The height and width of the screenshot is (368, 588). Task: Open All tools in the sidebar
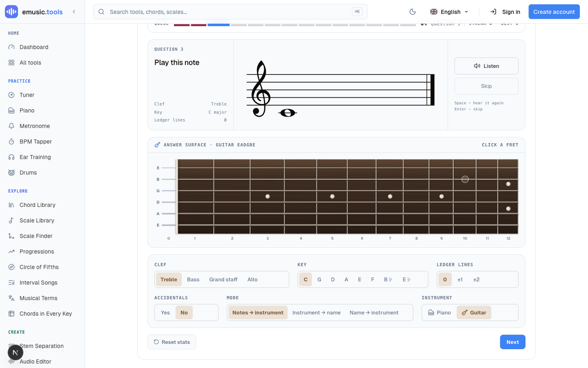pos(42,63)
